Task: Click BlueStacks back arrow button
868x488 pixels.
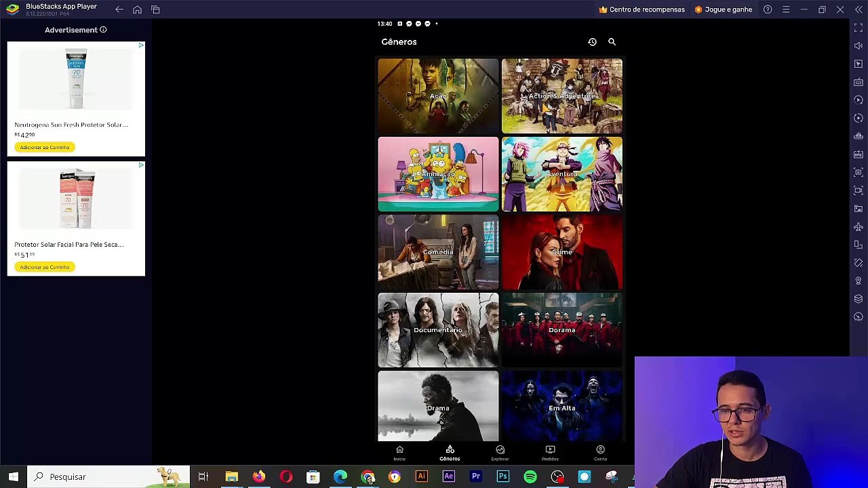Action: tap(119, 9)
